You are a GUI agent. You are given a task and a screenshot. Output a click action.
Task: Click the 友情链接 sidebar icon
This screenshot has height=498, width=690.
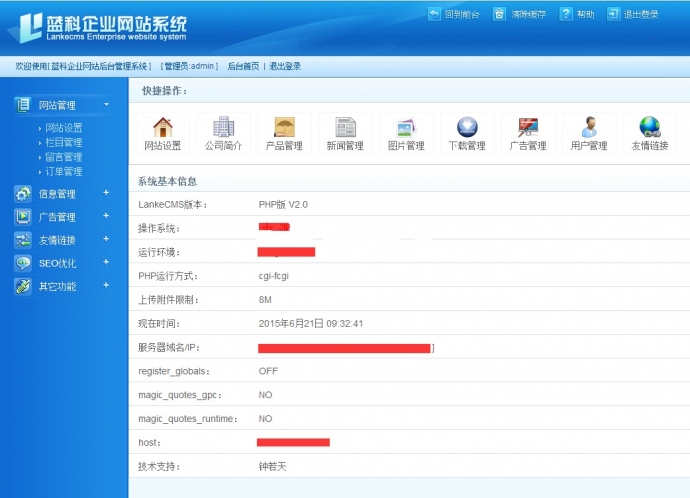tap(23, 240)
